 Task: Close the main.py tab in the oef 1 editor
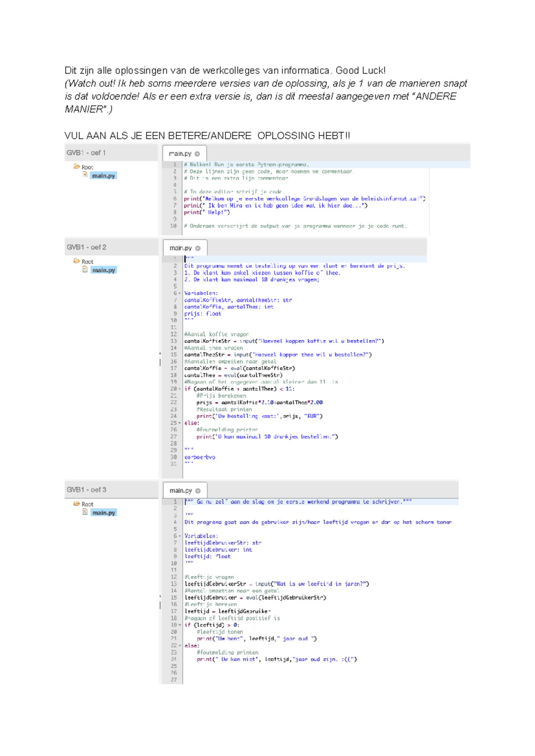tap(198, 154)
